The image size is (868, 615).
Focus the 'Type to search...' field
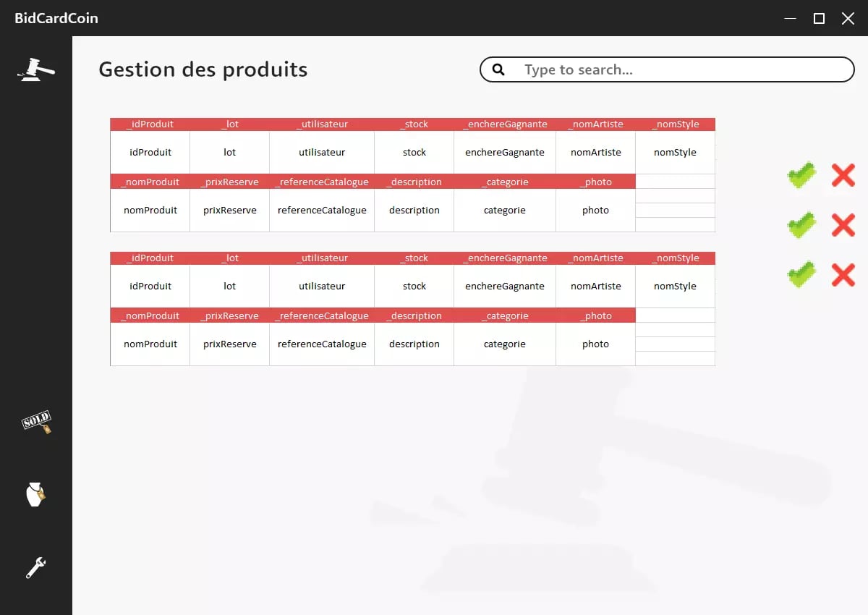680,69
